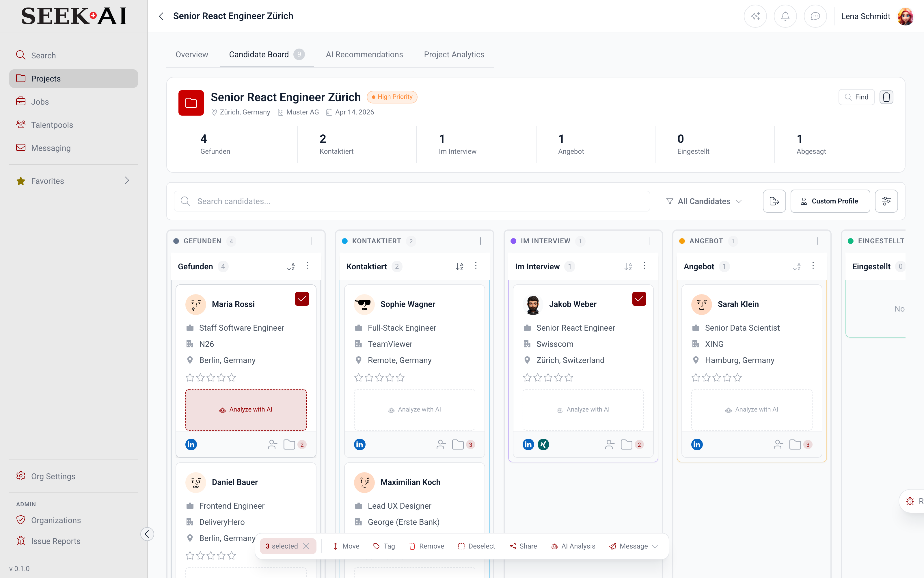Click the Custom Profile button
The height and width of the screenshot is (578, 924).
tap(830, 201)
